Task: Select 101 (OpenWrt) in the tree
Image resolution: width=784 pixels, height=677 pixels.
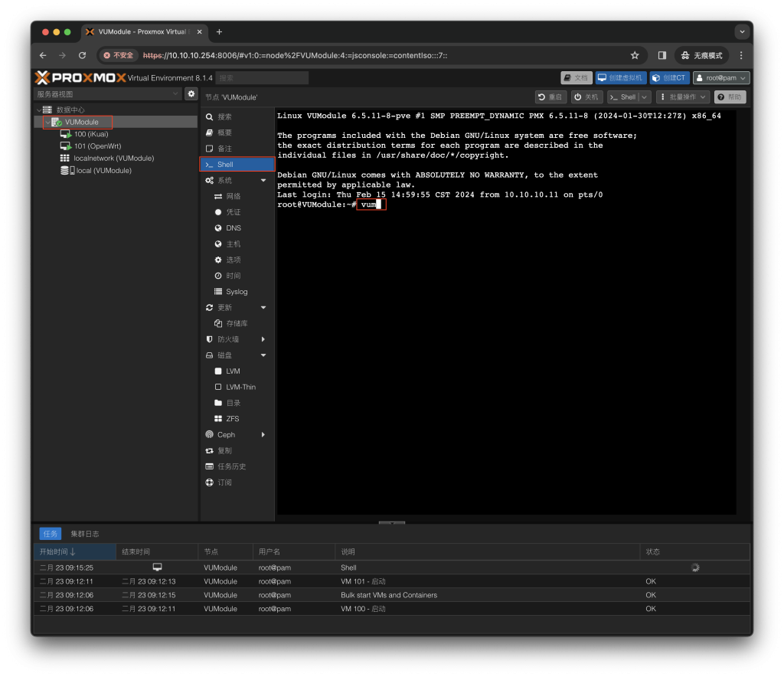Action: click(x=97, y=146)
